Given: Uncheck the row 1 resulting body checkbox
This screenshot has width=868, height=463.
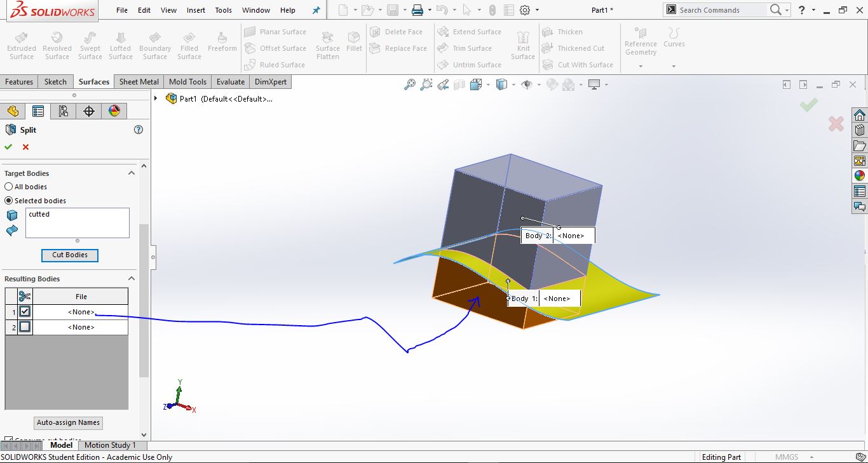Looking at the screenshot, I should [x=25, y=311].
